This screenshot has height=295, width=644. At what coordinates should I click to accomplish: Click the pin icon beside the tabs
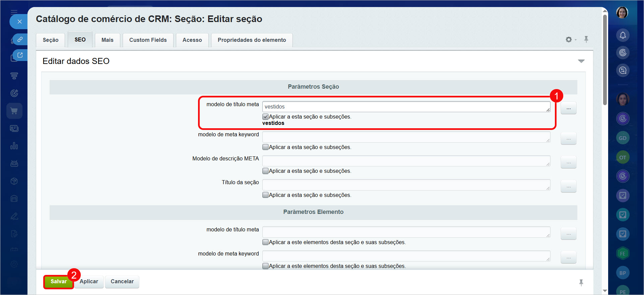[586, 39]
